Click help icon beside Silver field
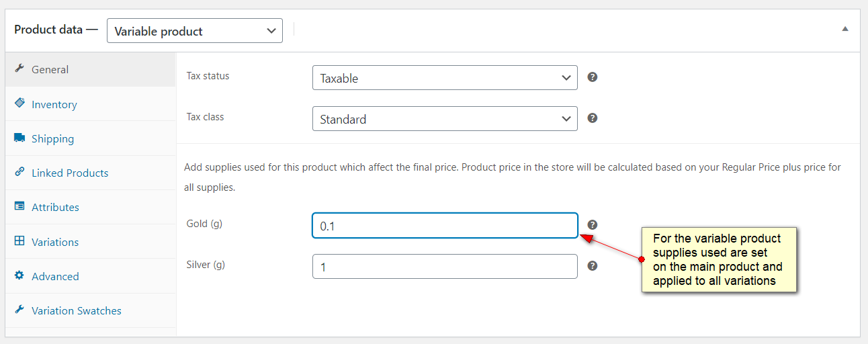The image size is (868, 344). [x=593, y=266]
